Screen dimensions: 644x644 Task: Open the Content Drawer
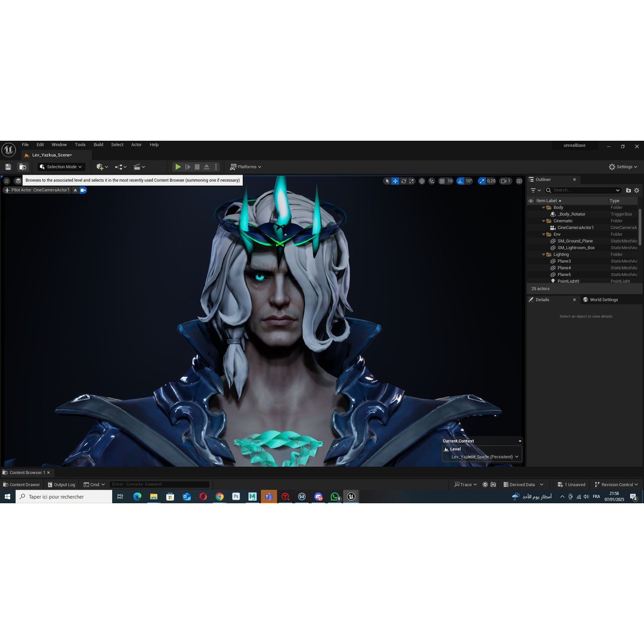(x=21, y=485)
